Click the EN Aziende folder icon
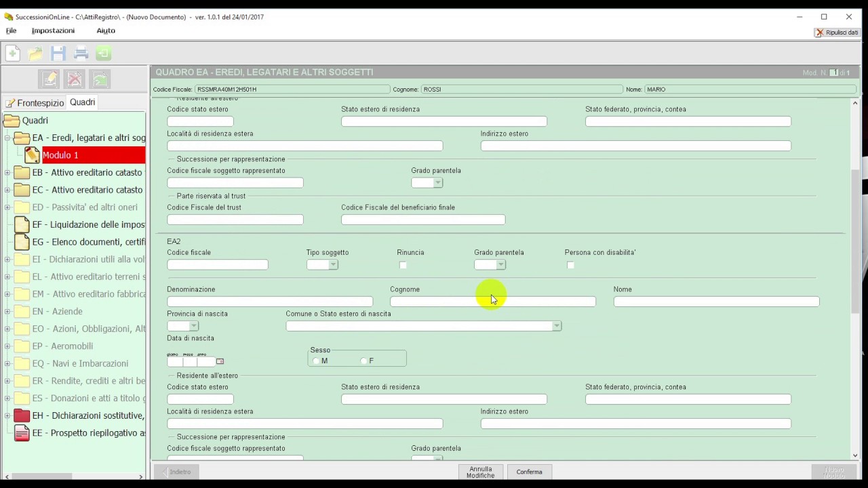Image resolution: width=868 pixels, height=488 pixels. (22, 311)
